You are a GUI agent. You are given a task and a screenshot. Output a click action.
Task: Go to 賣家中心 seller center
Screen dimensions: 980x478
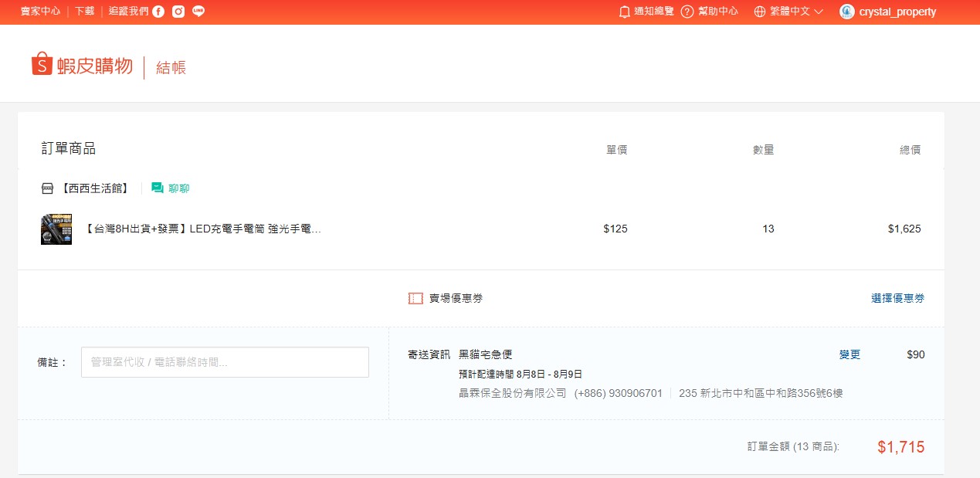pos(40,12)
